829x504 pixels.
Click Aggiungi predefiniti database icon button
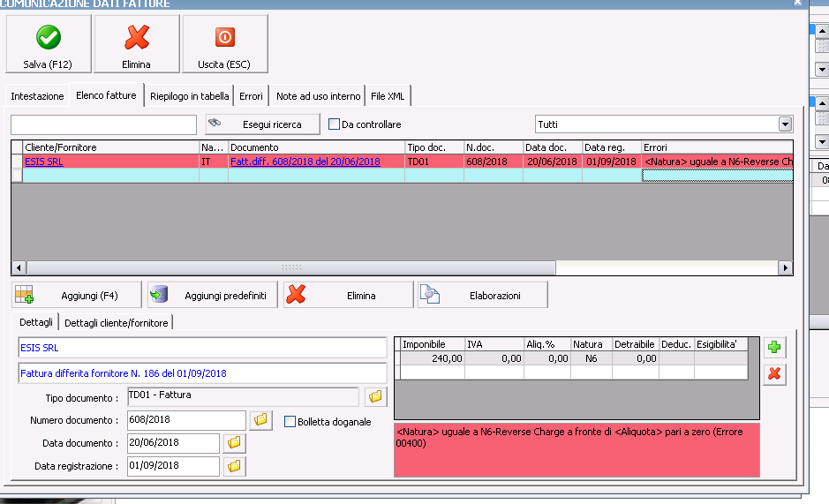click(x=213, y=295)
